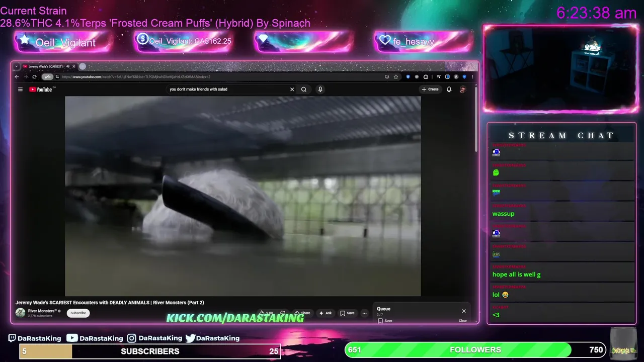Save the video using Save button
Viewport: 644px width, 362px height.
pos(348,313)
